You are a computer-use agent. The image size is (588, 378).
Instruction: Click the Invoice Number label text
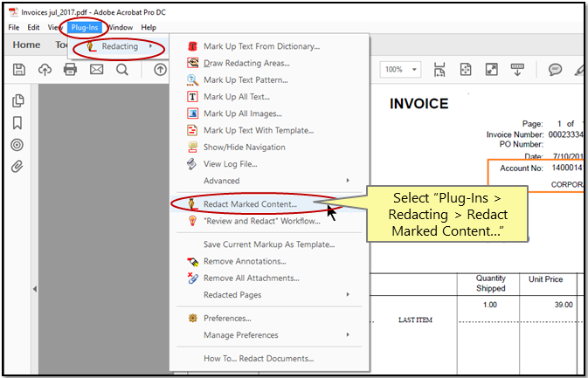(x=515, y=134)
